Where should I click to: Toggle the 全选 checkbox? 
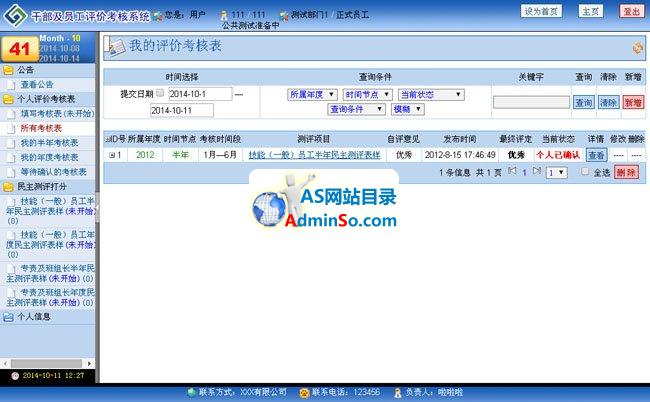(x=585, y=171)
